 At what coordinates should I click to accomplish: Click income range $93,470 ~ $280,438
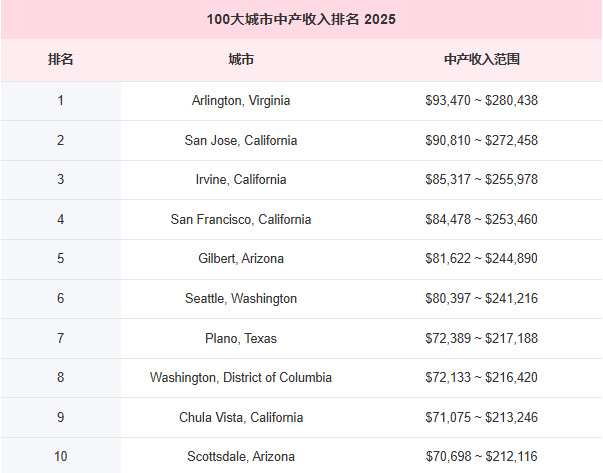click(481, 101)
